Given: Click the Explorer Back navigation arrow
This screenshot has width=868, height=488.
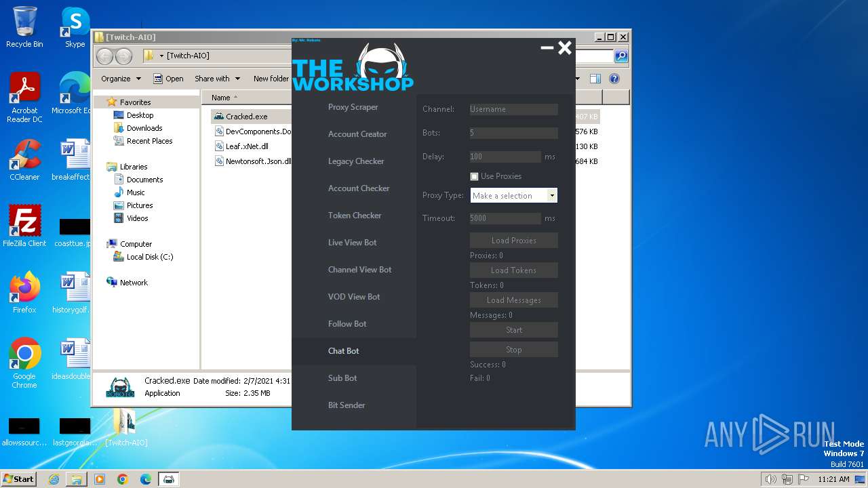Looking at the screenshot, I should [104, 56].
